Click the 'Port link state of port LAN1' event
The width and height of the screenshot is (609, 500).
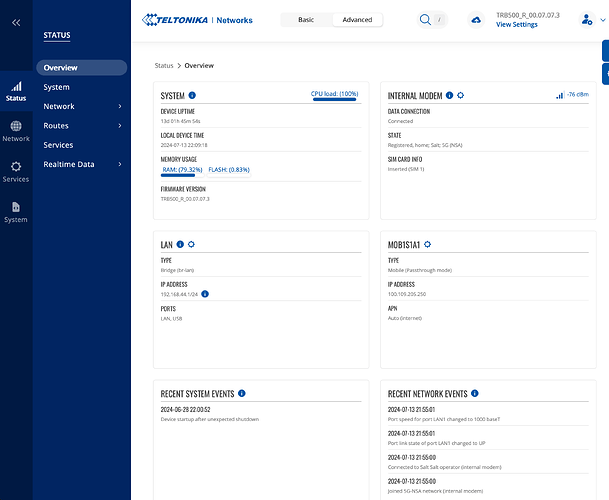[x=437, y=443]
